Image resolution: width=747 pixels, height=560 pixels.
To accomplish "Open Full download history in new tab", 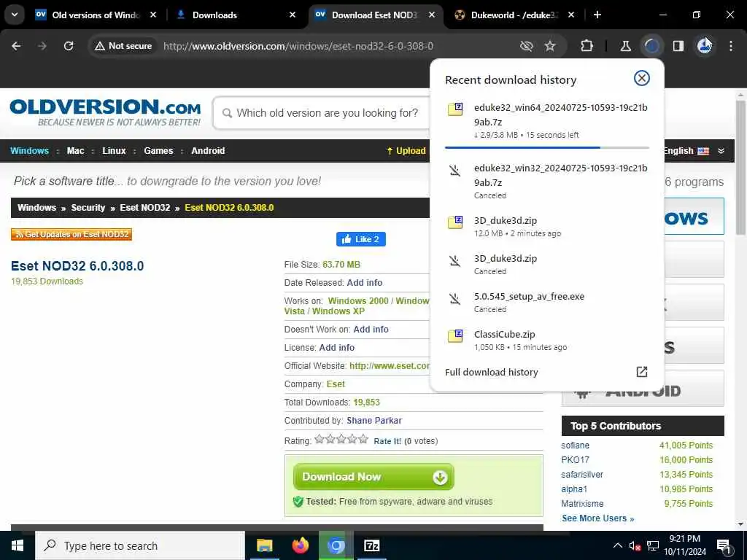I will [642, 372].
